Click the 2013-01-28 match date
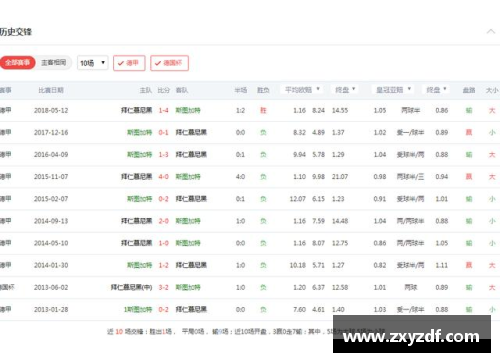This screenshot has width=500, height=362. pos(51,309)
